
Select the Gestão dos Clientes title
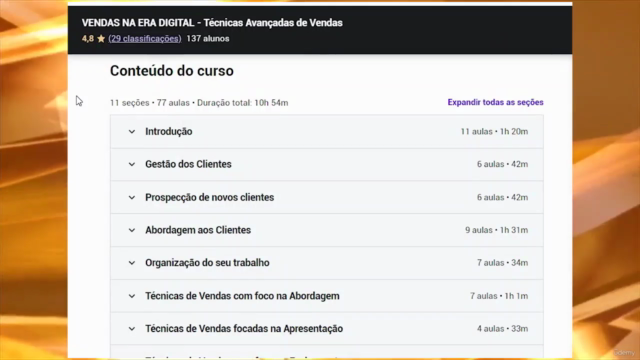tap(188, 164)
